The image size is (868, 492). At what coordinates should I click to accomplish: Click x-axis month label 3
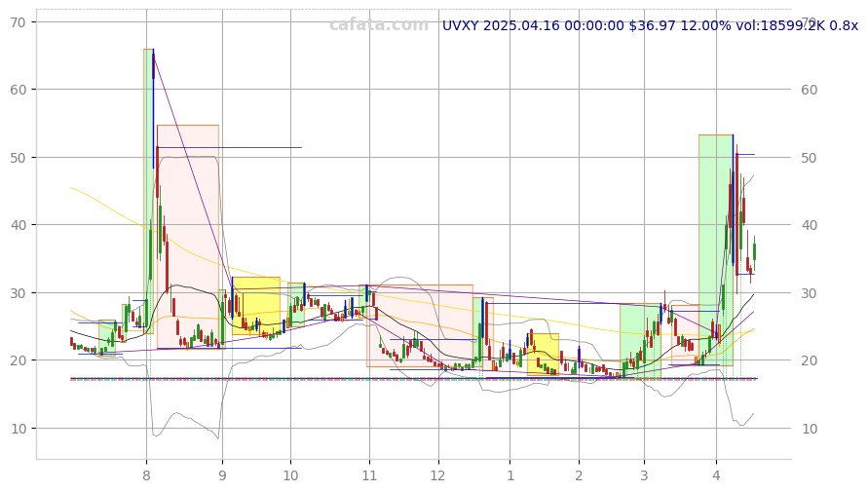[x=644, y=475]
